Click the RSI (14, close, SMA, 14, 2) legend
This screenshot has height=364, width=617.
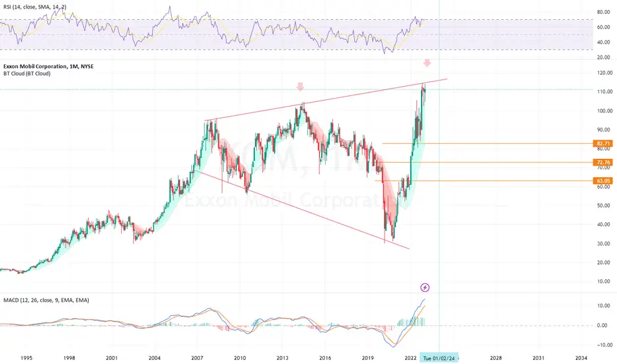pyautogui.click(x=35, y=7)
